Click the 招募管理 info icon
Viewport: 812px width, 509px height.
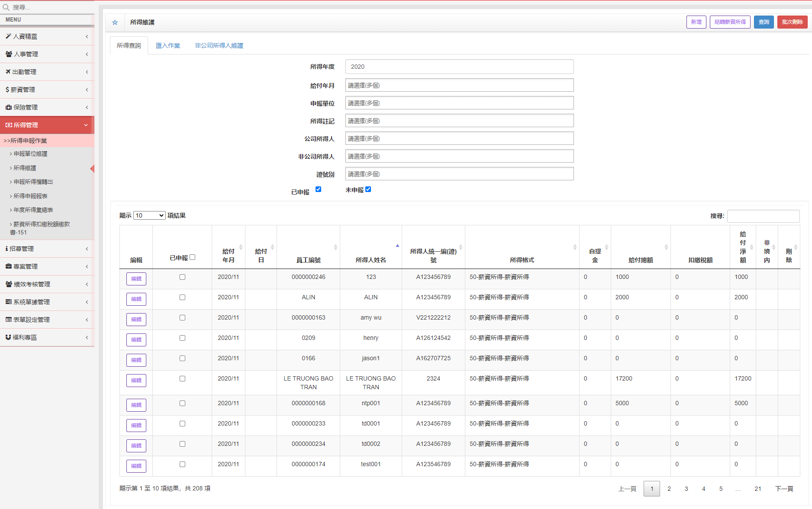pyautogui.click(x=7, y=249)
